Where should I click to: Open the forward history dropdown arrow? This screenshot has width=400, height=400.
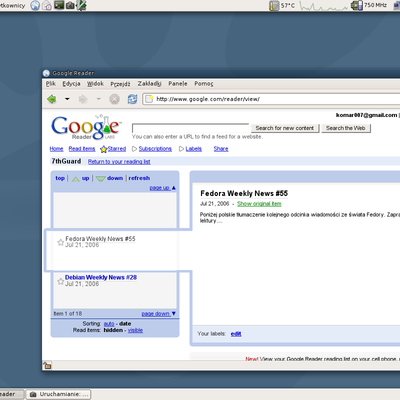pyautogui.click(x=98, y=99)
